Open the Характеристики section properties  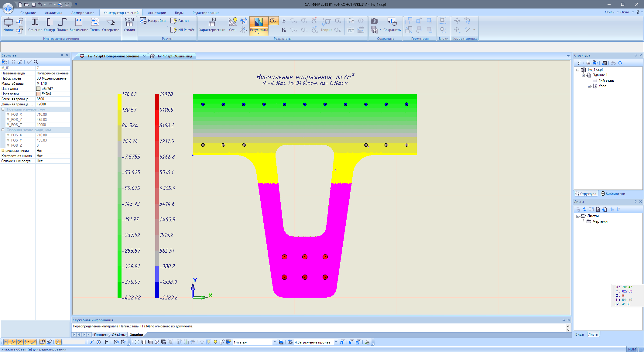click(212, 24)
